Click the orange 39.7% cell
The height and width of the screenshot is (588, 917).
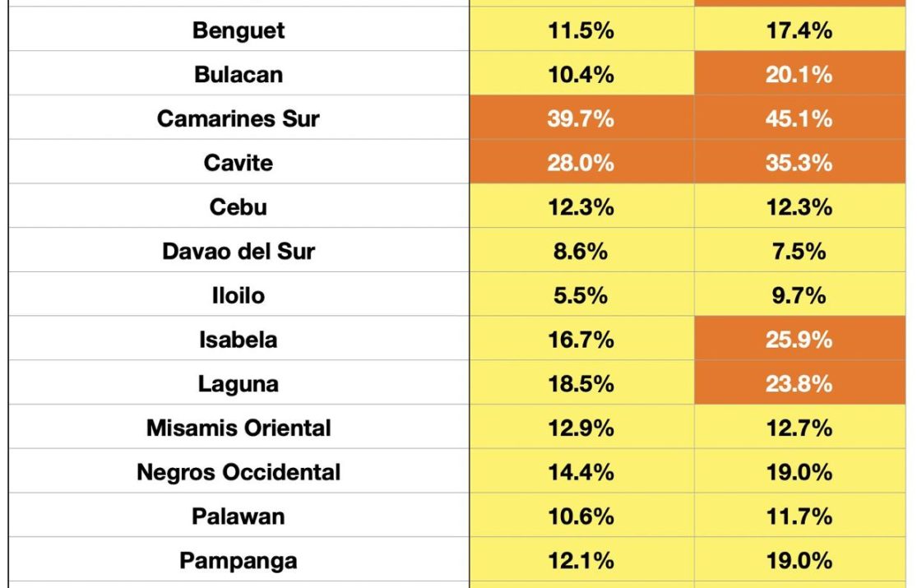pos(581,118)
